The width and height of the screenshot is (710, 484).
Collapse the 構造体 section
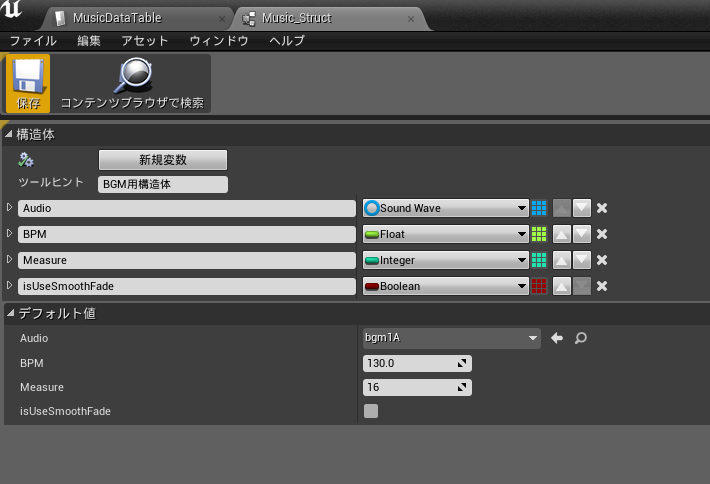(x=9, y=134)
